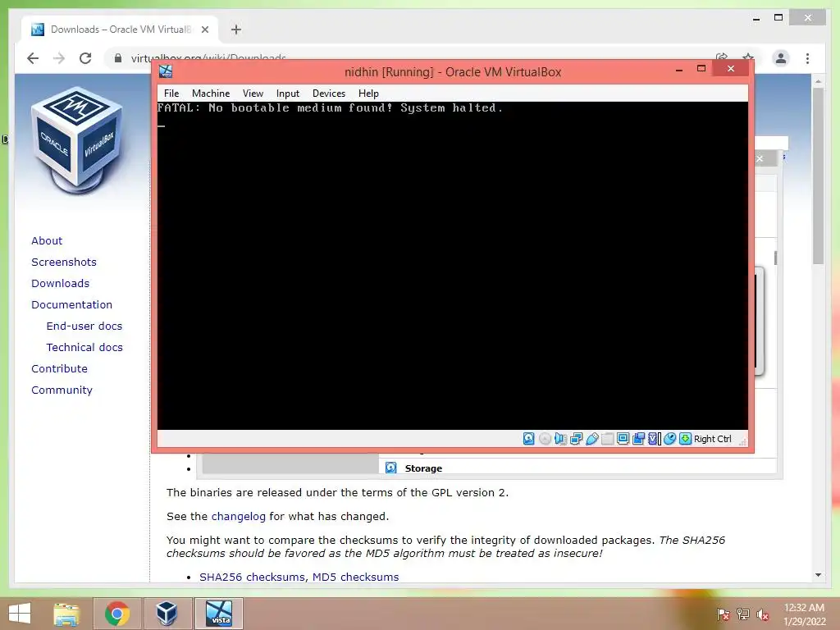Click the Storage disk icon on the webpage
The image size is (840, 630).
tap(391, 468)
